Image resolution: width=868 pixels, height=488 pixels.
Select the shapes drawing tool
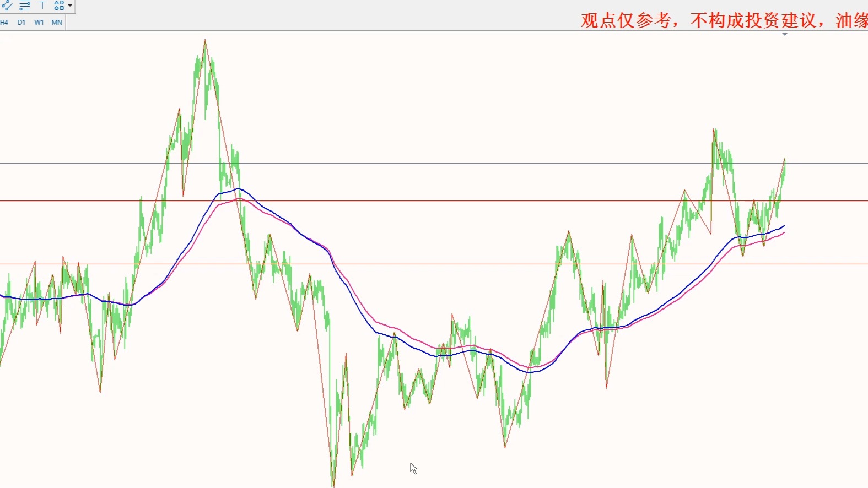point(59,6)
